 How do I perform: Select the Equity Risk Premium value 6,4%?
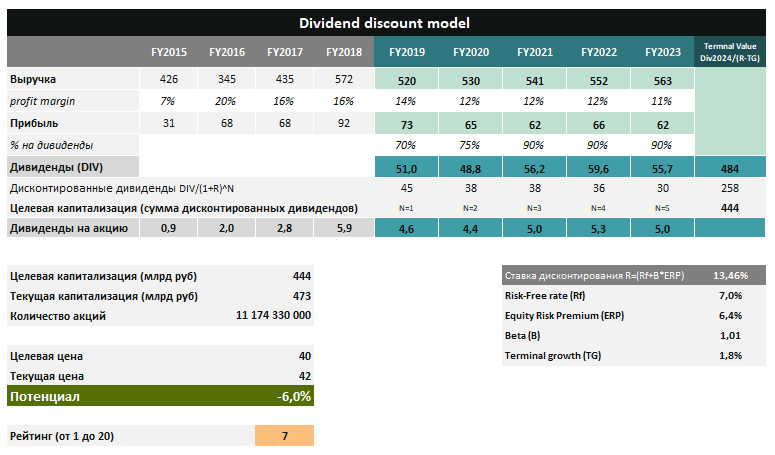pyautogui.click(x=729, y=316)
